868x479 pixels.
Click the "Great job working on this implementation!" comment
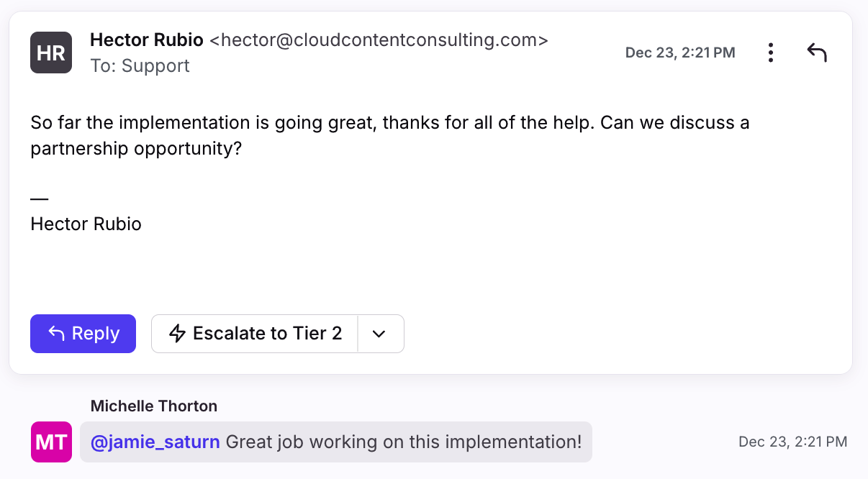403,442
